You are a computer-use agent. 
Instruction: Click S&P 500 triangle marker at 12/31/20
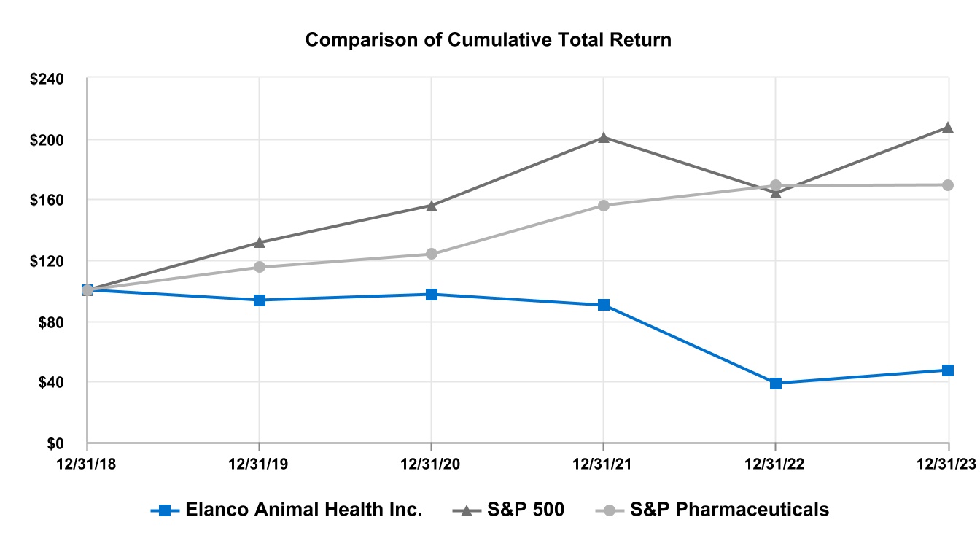(x=432, y=206)
